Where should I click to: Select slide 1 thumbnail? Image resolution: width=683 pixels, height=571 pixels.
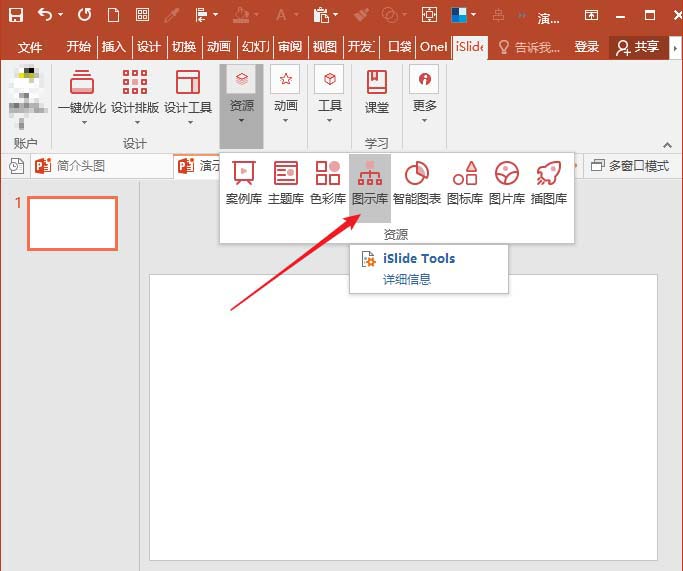(72, 222)
